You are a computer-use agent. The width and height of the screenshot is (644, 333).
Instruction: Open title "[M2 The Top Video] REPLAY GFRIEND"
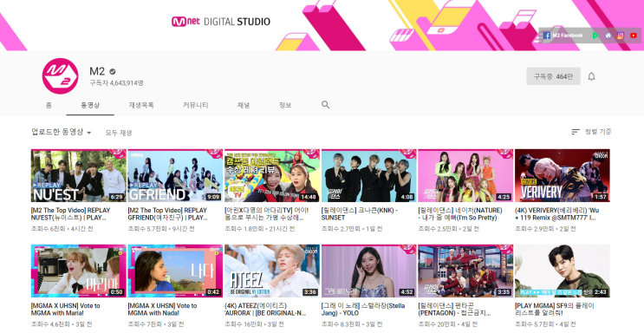[x=167, y=214]
